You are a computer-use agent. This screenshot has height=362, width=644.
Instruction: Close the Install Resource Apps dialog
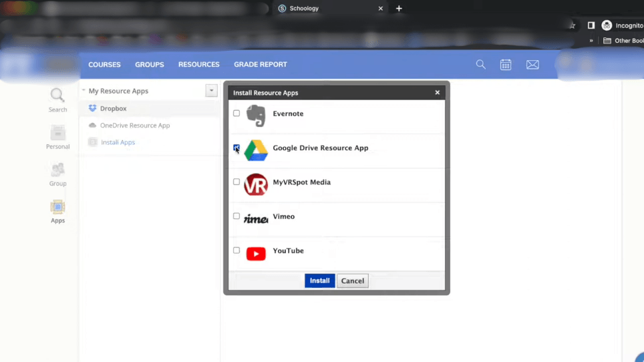(x=438, y=92)
